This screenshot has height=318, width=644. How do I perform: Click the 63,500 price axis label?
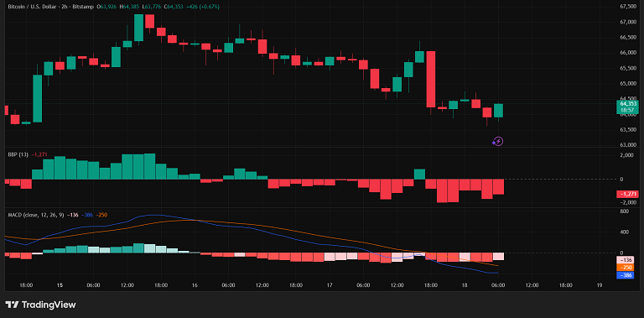(x=628, y=130)
